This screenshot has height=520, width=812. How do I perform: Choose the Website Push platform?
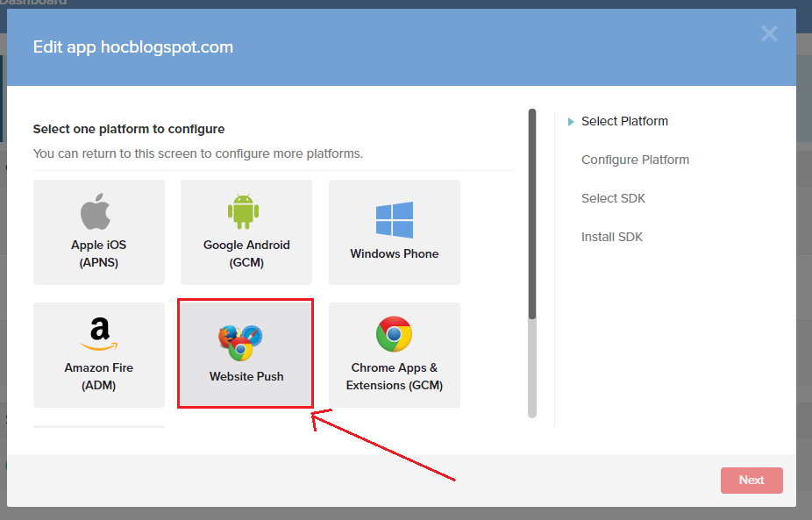[246, 355]
